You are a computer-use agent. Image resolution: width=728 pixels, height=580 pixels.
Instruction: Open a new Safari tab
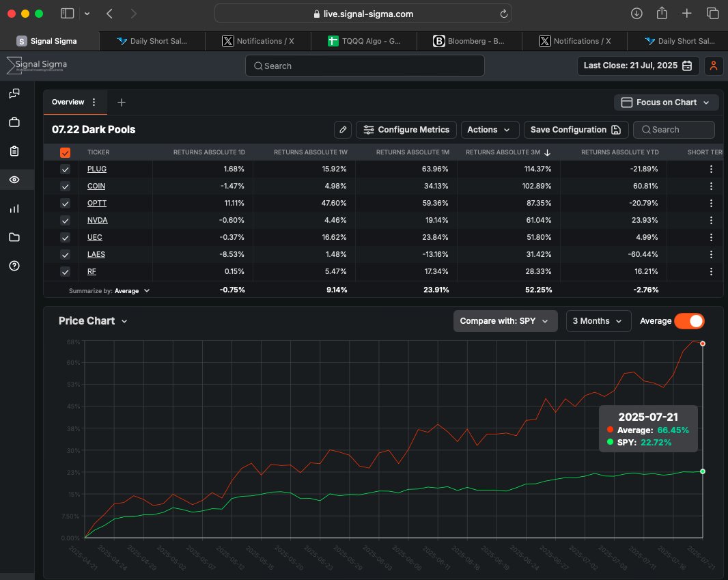[686, 14]
